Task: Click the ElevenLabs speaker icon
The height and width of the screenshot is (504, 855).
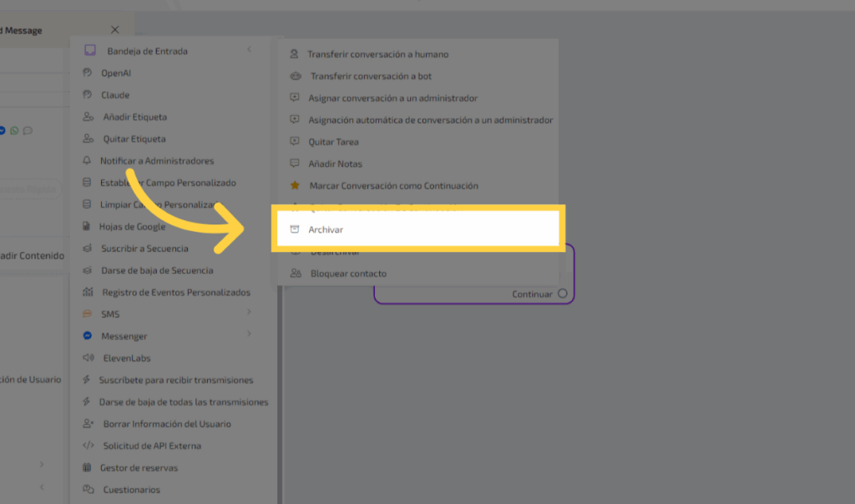Action: tap(87, 358)
